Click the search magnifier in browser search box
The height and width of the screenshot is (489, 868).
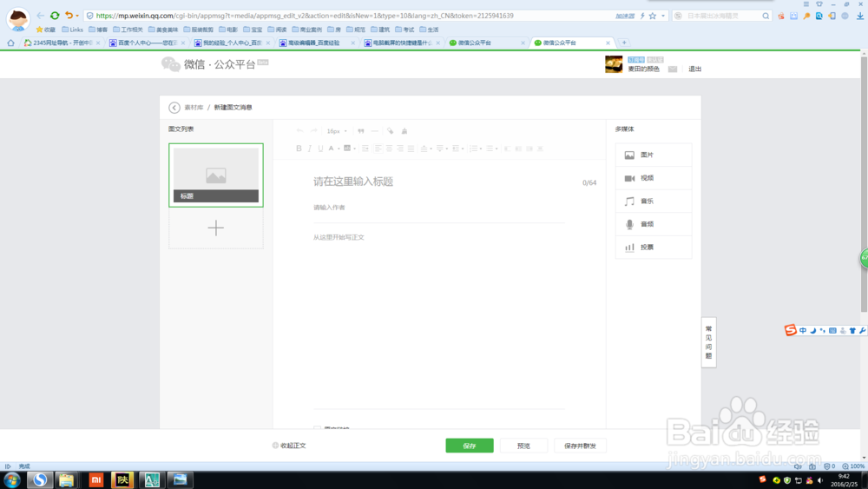point(766,16)
